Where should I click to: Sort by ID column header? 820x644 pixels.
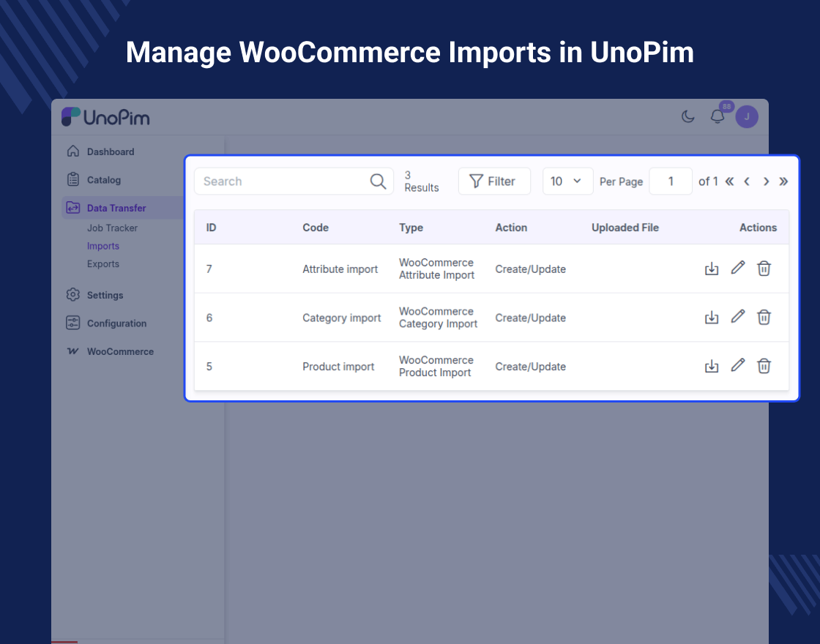(212, 228)
